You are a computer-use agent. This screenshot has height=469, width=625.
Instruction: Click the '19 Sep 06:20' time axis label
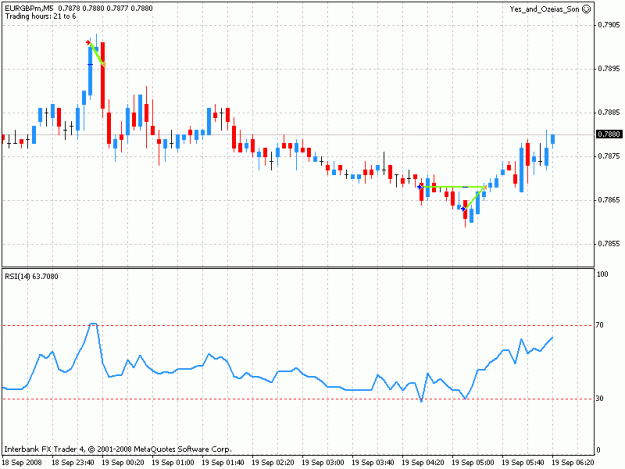click(x=573, y=462)
